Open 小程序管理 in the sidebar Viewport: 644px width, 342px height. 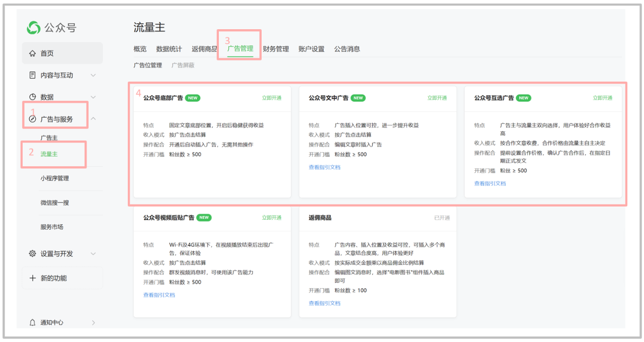(x=55, y=178)
